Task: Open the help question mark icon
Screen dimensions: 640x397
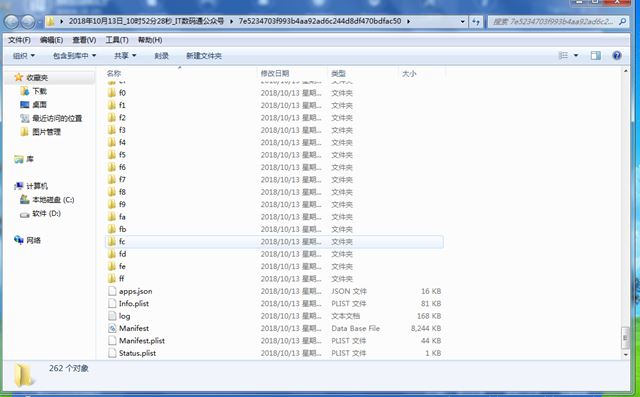Action: pyautogui.click(x=617, y=55)
